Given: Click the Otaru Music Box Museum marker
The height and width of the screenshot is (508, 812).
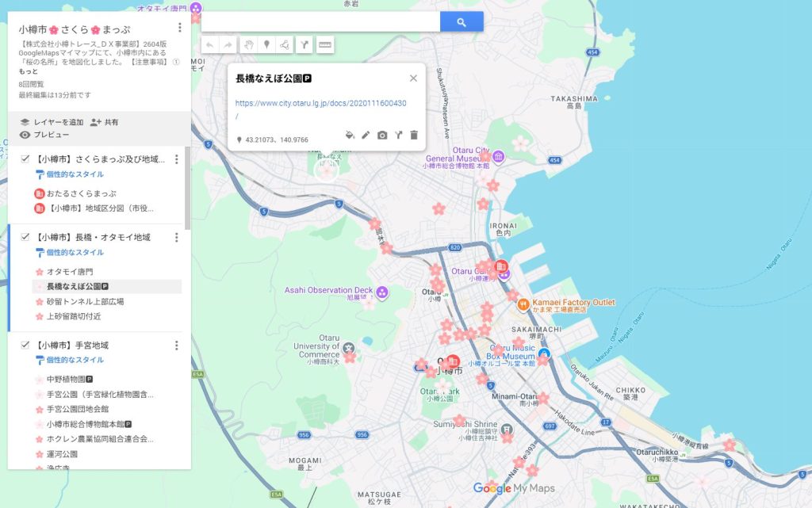Looking at the screenshot, I should click(x=544, y=353).
